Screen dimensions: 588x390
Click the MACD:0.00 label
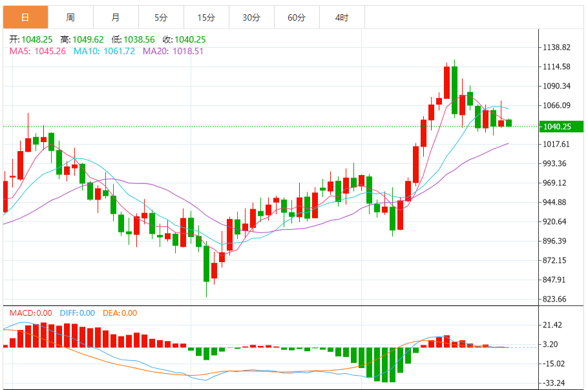tap(31, 313)
